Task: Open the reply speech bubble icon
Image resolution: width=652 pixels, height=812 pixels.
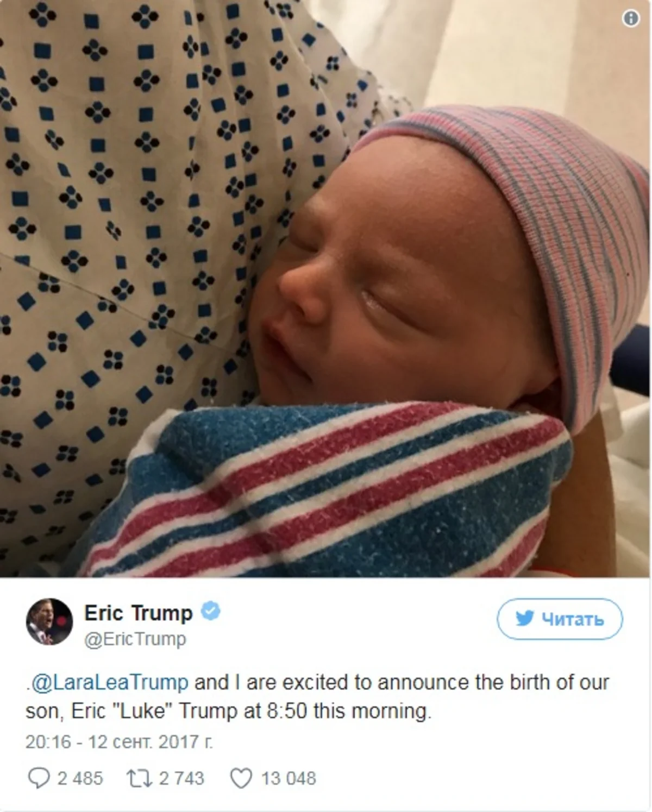Action: tap(38, 778)
